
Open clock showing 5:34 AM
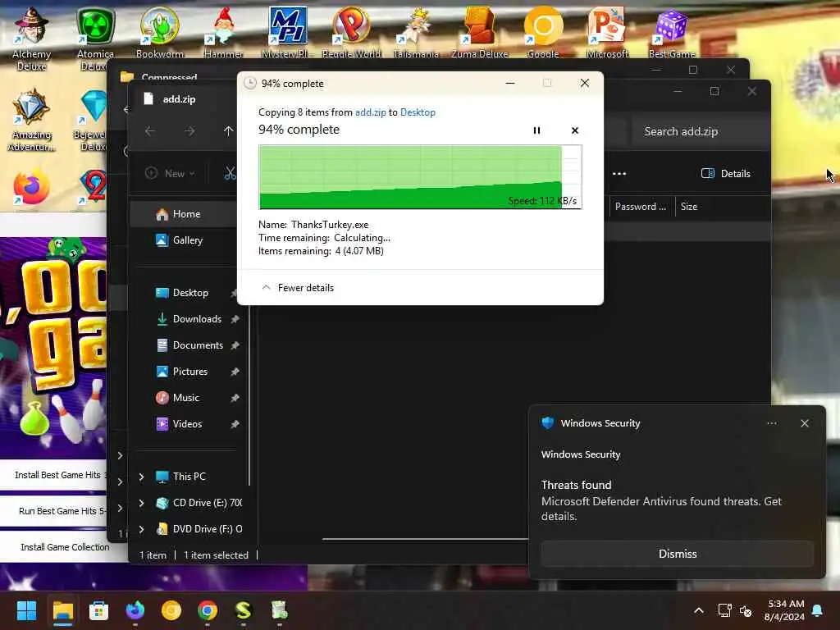pyautogui.click(x=784, y=610)
